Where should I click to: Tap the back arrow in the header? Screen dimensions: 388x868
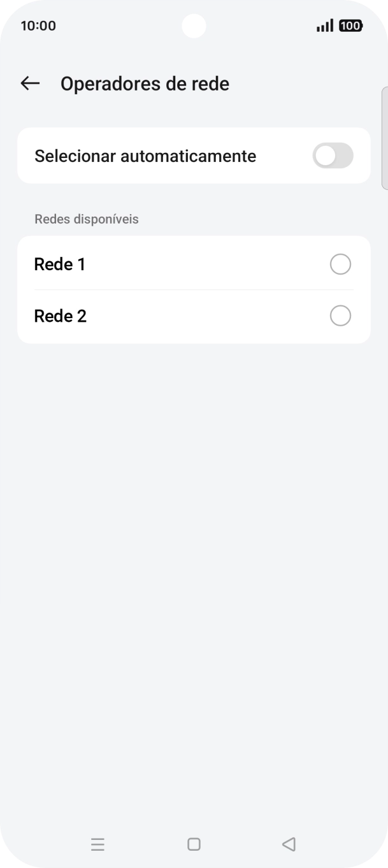[30, 83]
